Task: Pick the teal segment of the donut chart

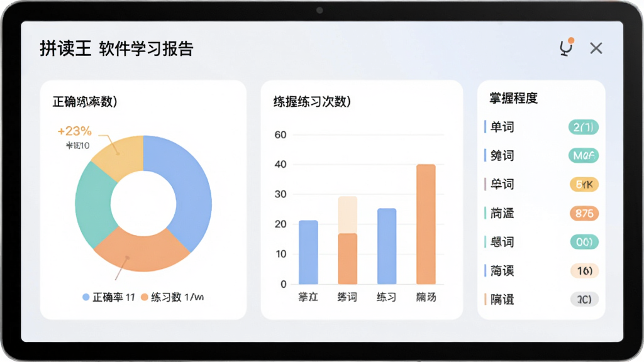Action: [93, 204]
